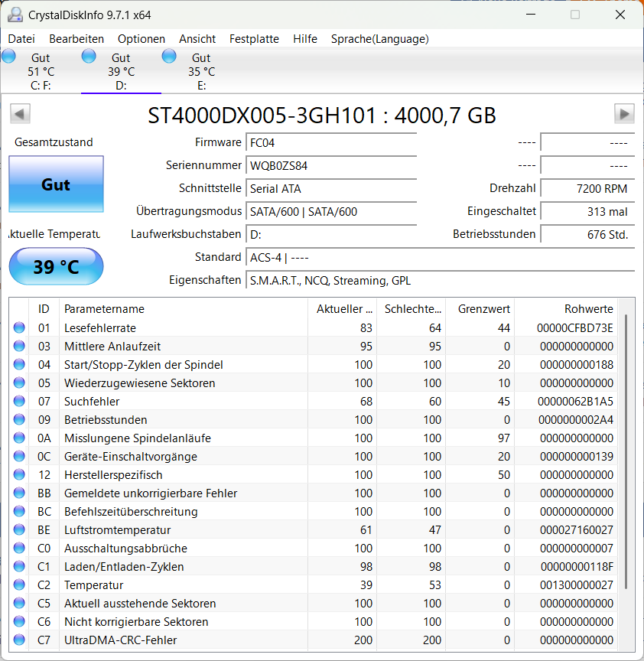Click the Laufwerksbuchstaben field D:
The height and width of the screenshot is (661, 644).
(331, 234)
